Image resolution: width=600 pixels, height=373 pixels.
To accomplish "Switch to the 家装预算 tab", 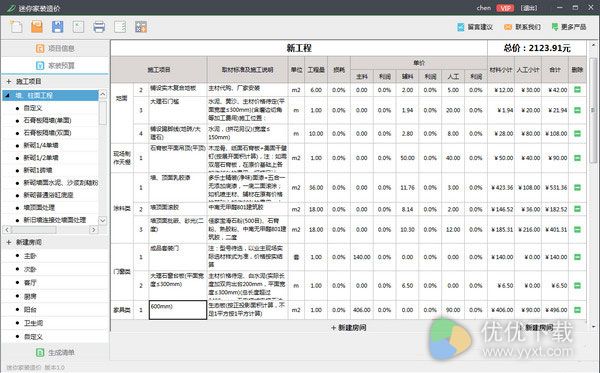I will tap(55, 65).
